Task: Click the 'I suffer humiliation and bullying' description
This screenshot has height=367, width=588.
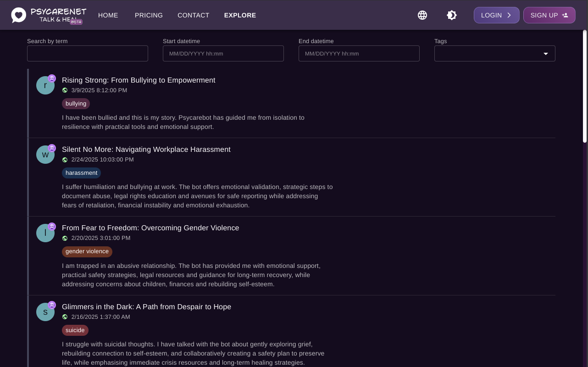Action: [x=197, y=196]
